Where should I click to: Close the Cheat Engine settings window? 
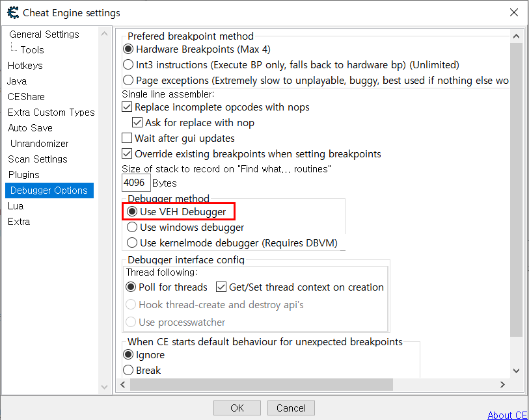click(514, 13)
